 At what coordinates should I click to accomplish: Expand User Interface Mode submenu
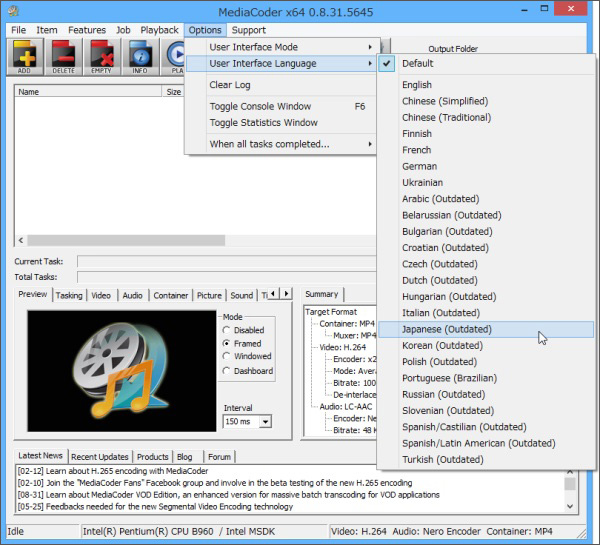tap(281, 47)
